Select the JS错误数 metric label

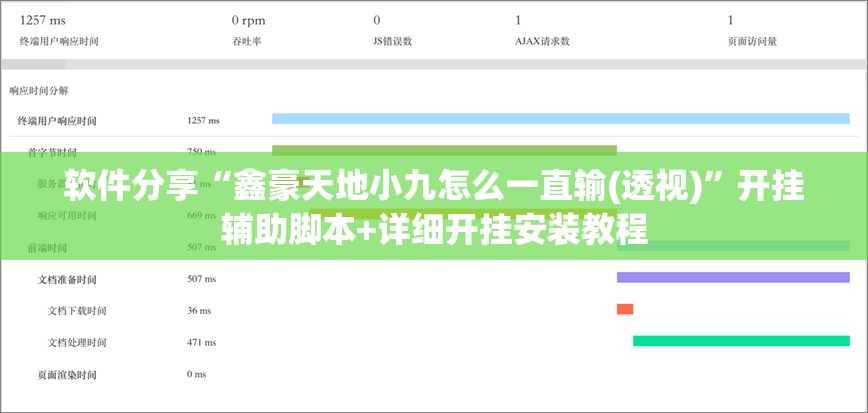392,42
